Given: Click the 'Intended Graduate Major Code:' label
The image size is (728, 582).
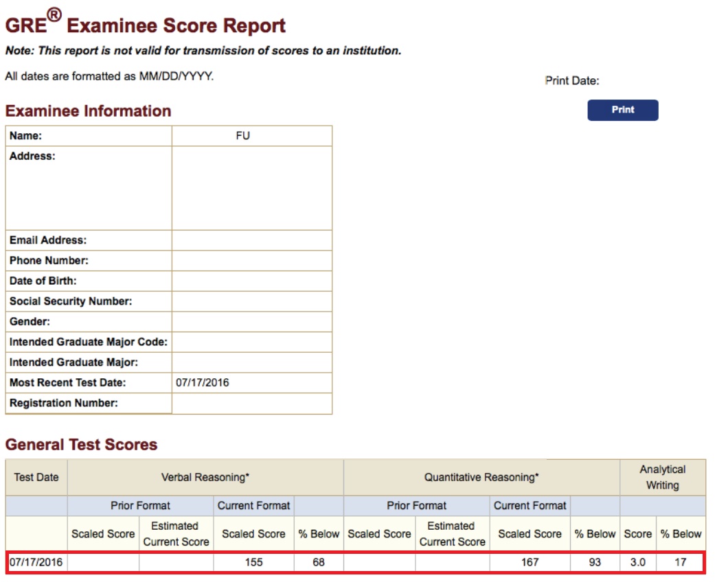Looking at the screenshot, I should [x=88, y=342].
